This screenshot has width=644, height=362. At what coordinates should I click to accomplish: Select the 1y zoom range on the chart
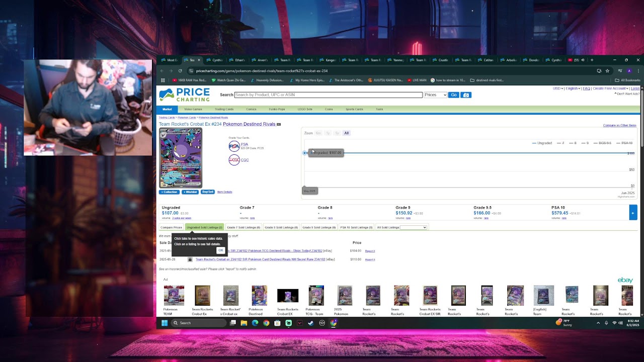[x=328, y=133]
